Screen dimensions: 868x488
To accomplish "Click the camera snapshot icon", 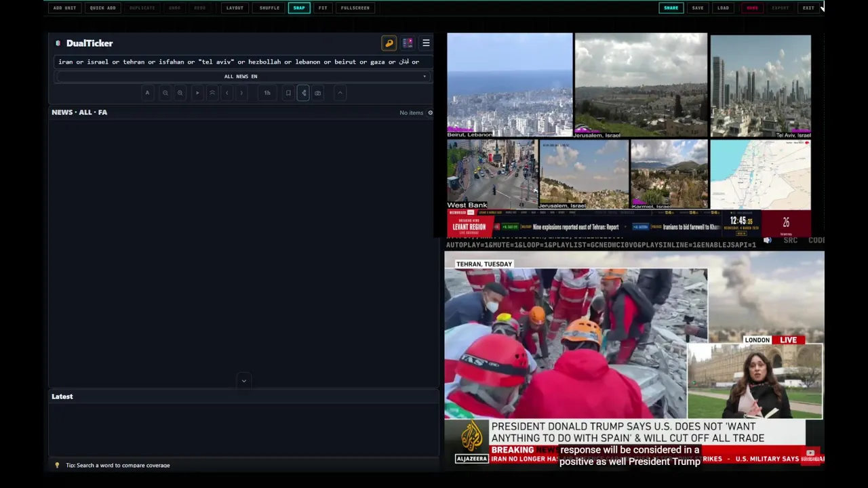I will pyautogui.click(x=318, y=93).
